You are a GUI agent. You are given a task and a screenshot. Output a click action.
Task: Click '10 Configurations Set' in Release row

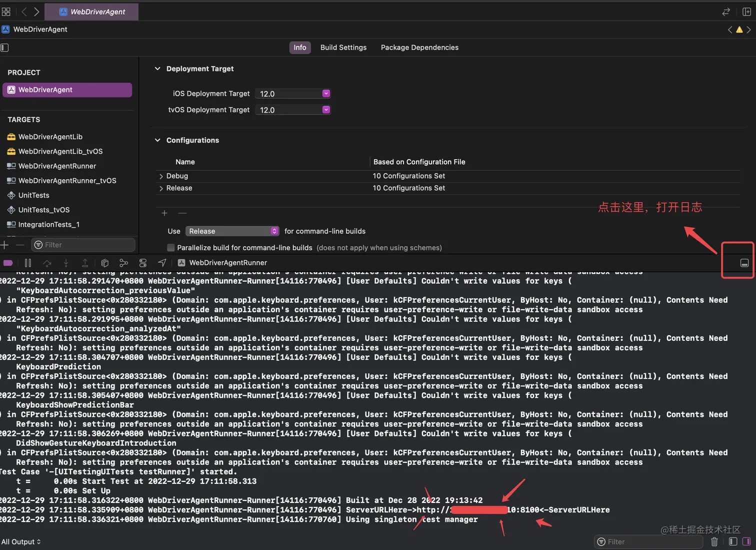click(408, 188)
